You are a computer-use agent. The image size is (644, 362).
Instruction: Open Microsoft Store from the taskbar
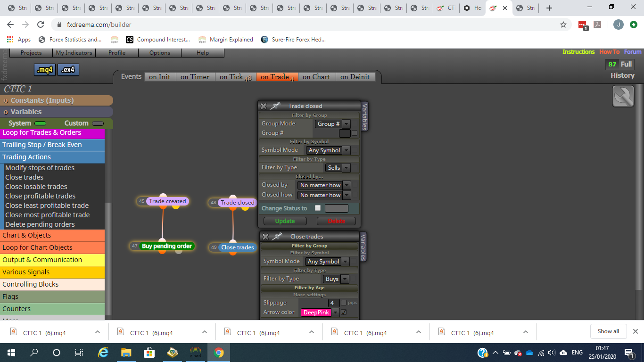pyautogui.click(x=149, y=352)
